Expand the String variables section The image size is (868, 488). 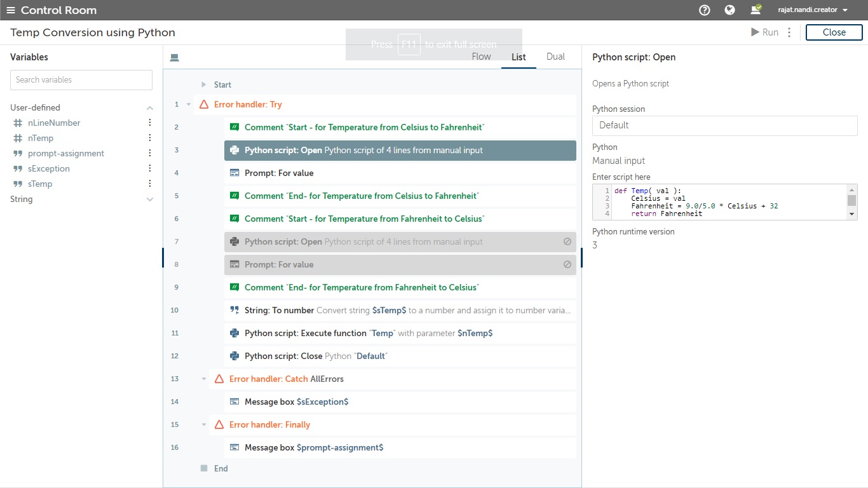tap(150, 200)
